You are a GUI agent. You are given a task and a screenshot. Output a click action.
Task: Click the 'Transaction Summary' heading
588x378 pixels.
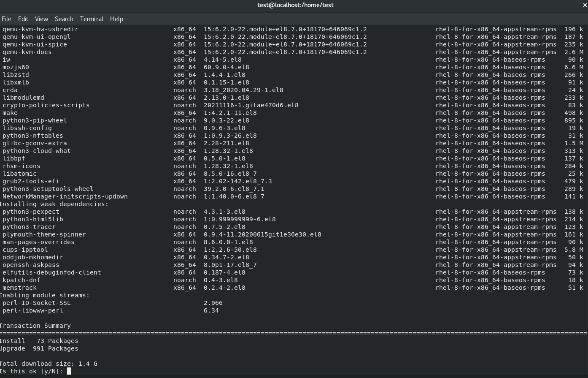pyautogui.click(x=35, y=326)
